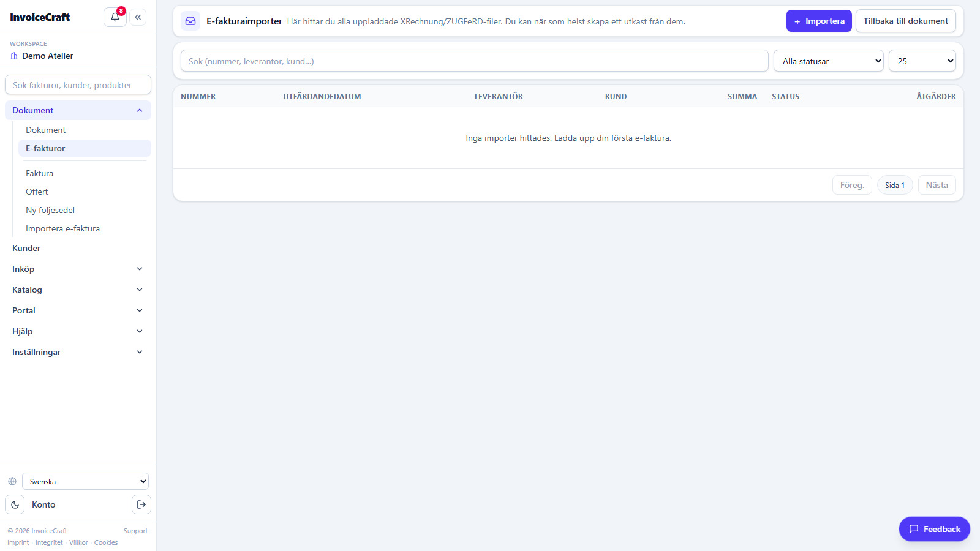The height and width of the screenshot is (551, 980).
Task: Click the LEVERANTÖR column header
Action: pos(499,97)
